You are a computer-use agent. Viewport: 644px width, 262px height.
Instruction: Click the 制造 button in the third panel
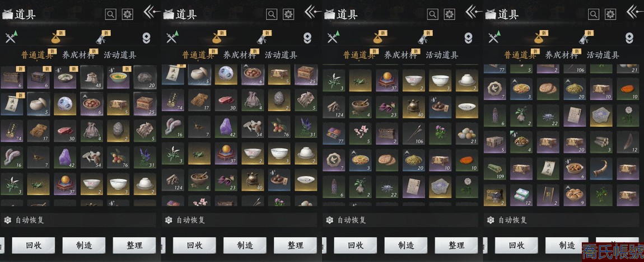pos(406,245)
